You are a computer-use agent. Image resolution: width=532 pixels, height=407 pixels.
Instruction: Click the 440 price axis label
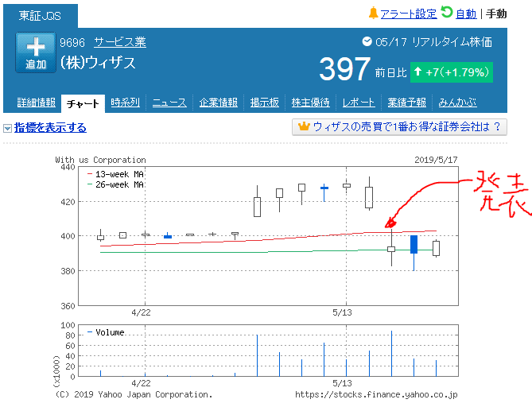tap(68, 167)
